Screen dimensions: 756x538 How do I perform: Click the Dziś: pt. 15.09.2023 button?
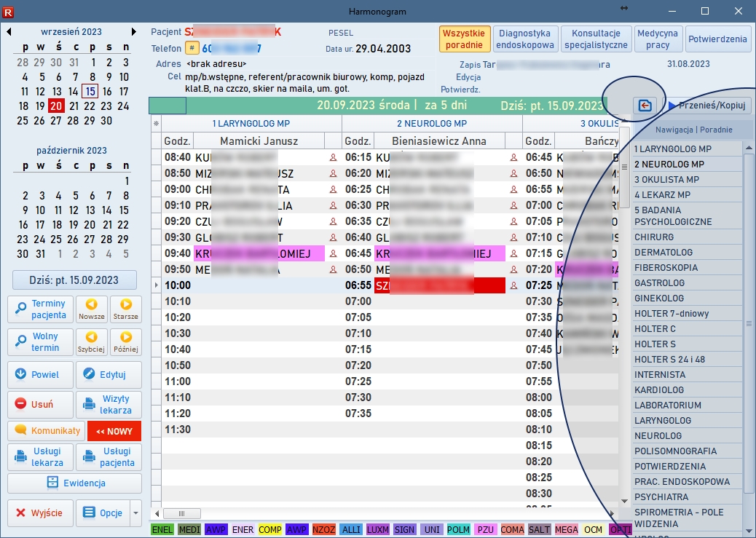[x=75, y=280]
